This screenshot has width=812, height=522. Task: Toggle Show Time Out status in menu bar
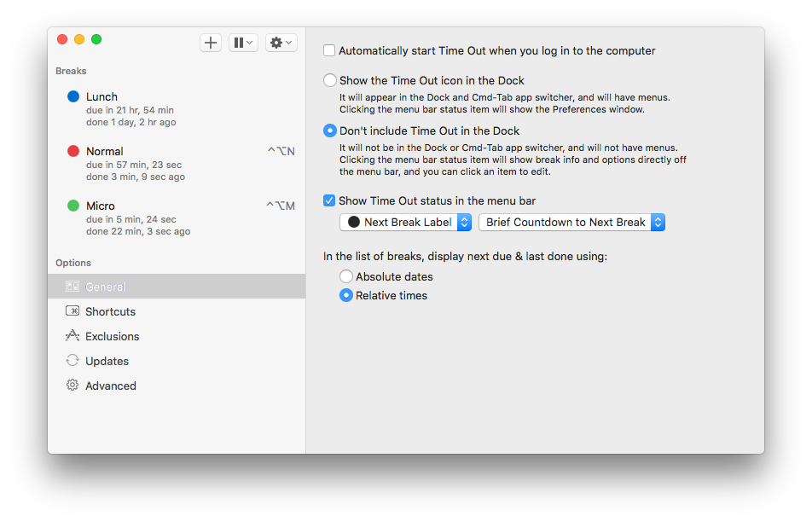pos(329,200)
